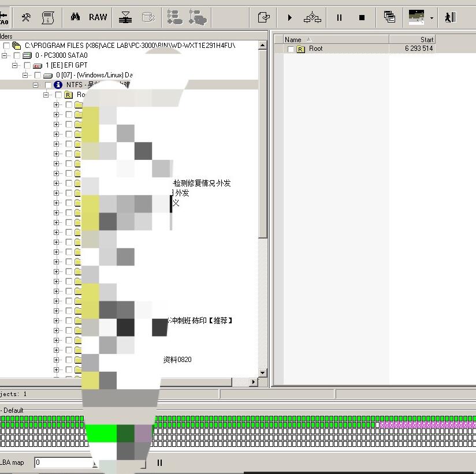Click the stacked windows toolbar icon
The width and height of the screenshot is (476, 474).
[389, 17]
